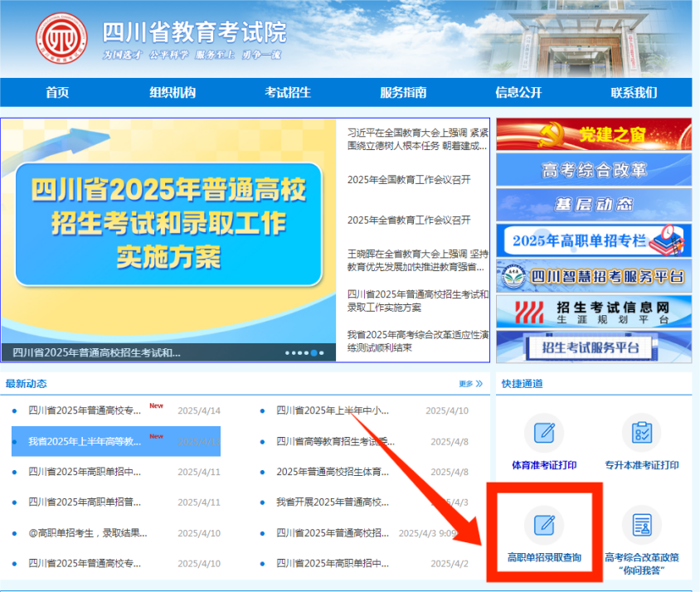Screen dimensions: 700x592
Task: Go to the 首页 navigation tab
Action: pos(57,92)
